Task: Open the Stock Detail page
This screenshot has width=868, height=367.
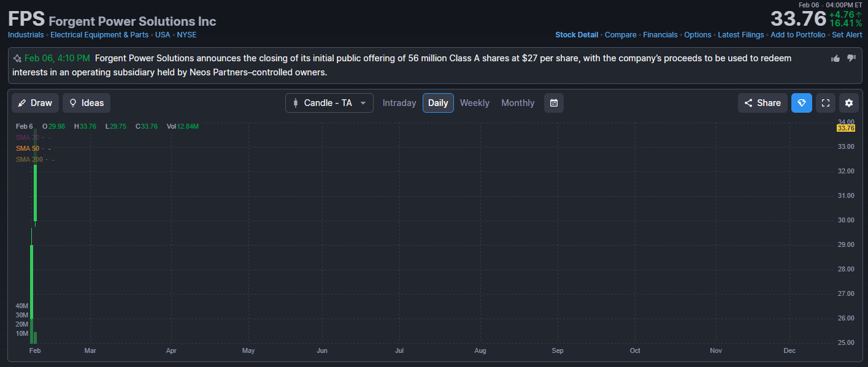Action: point(577,35)
